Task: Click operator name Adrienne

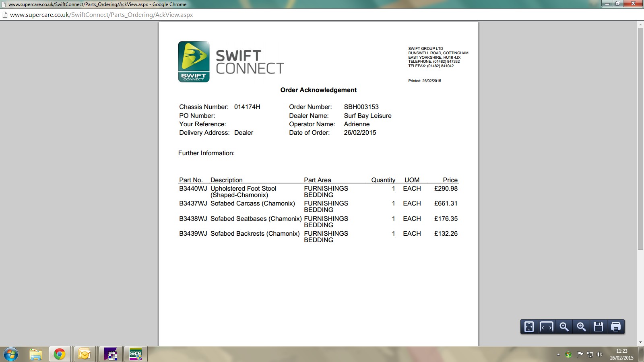Action: click(357, 124)
